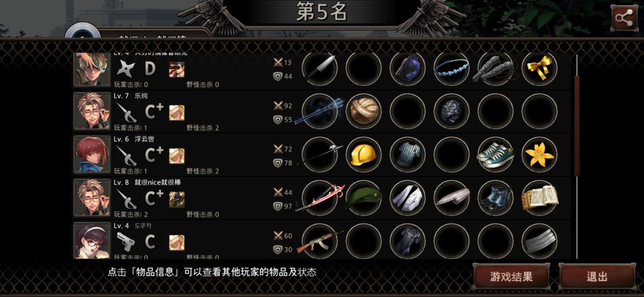644x297 pixels.
Task: Click the white suit jacket armor icon
Action: tap(407, 197)
